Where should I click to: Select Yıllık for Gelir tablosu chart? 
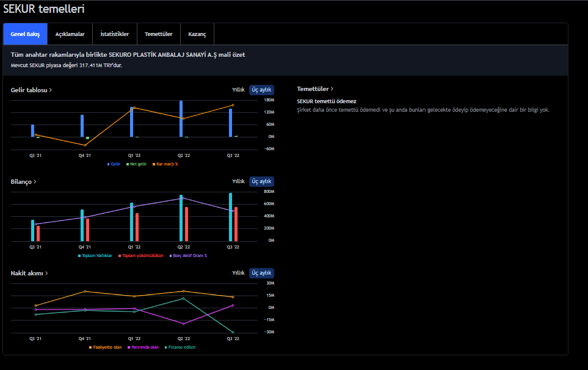[238, 90]
